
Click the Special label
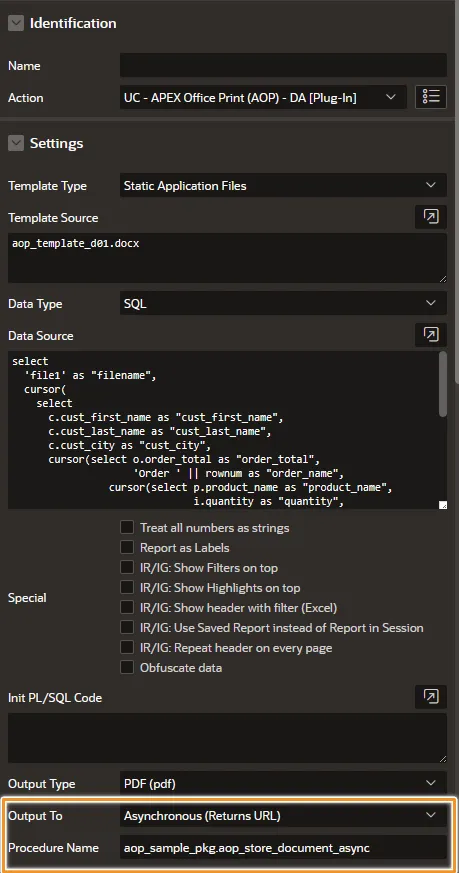pyautogui.click(x=27, y=598)
